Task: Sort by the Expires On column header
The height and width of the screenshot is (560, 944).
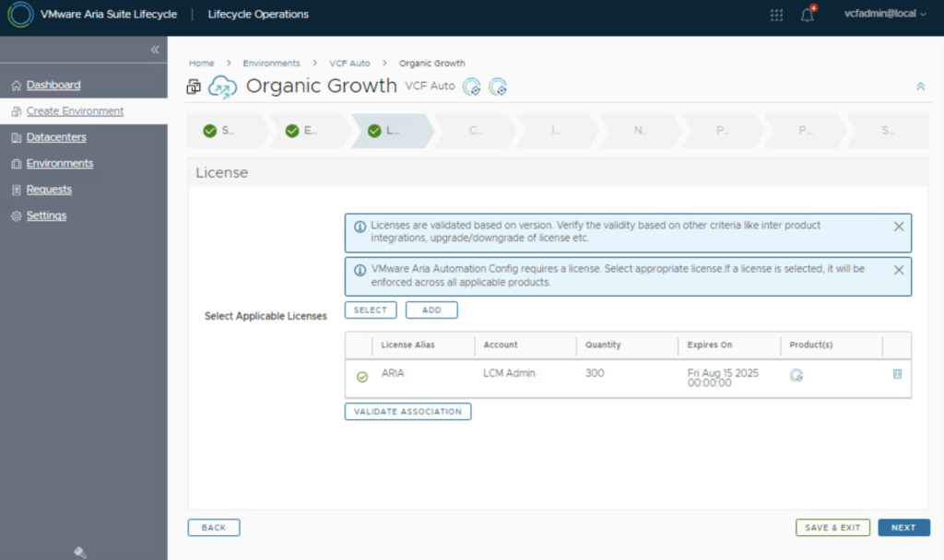Action: 710,345
